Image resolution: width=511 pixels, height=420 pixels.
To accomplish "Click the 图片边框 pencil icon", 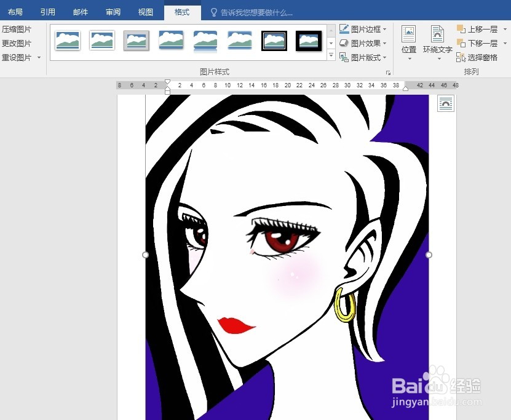I will (344, 29).
